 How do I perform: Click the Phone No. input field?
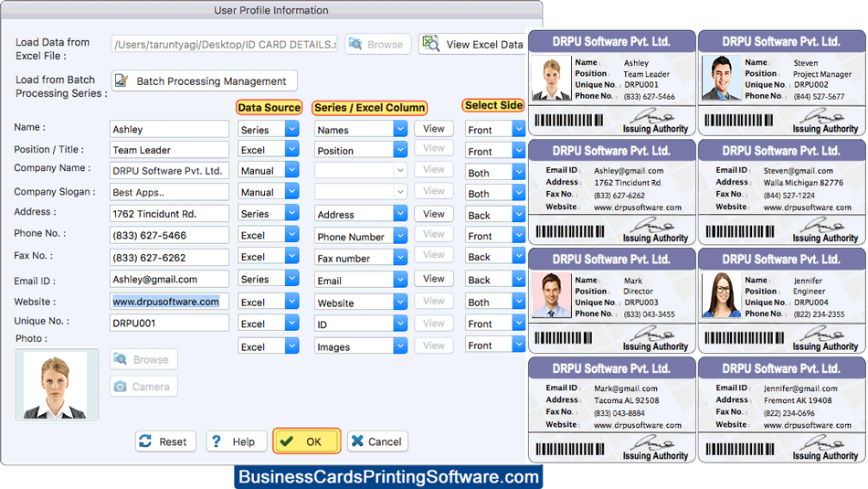tap(169, 235)
